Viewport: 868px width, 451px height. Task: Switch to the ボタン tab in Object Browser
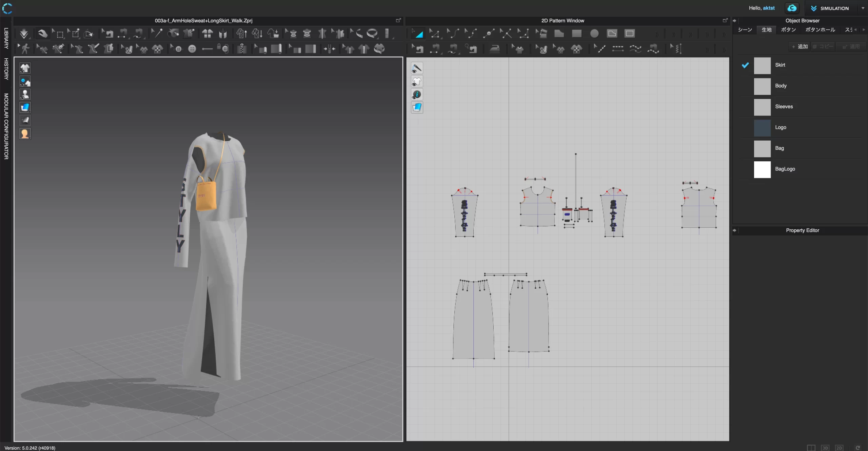click(788, 29)
